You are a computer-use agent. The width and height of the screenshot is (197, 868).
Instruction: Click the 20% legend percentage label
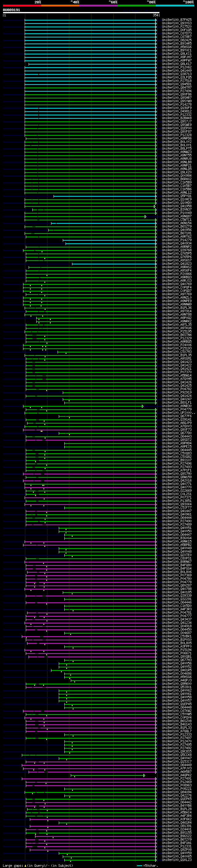pyautogui.click(x=38, y=2)
